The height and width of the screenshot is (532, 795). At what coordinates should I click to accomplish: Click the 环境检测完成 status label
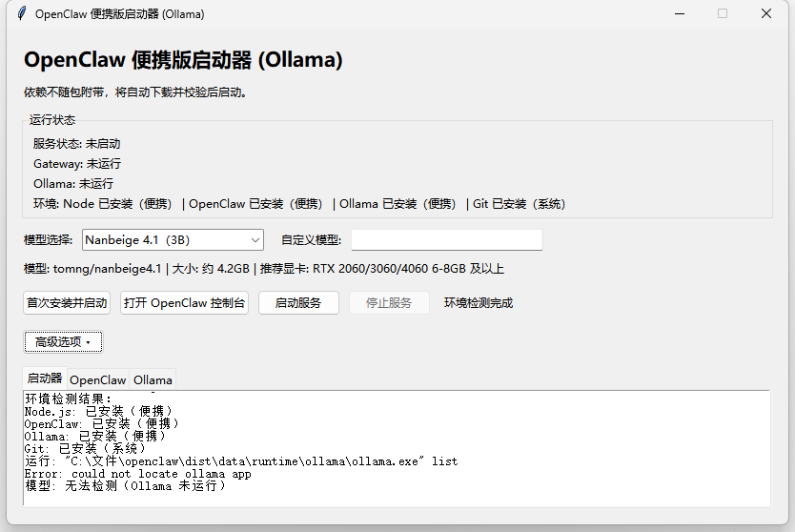(x=479, y=303)
